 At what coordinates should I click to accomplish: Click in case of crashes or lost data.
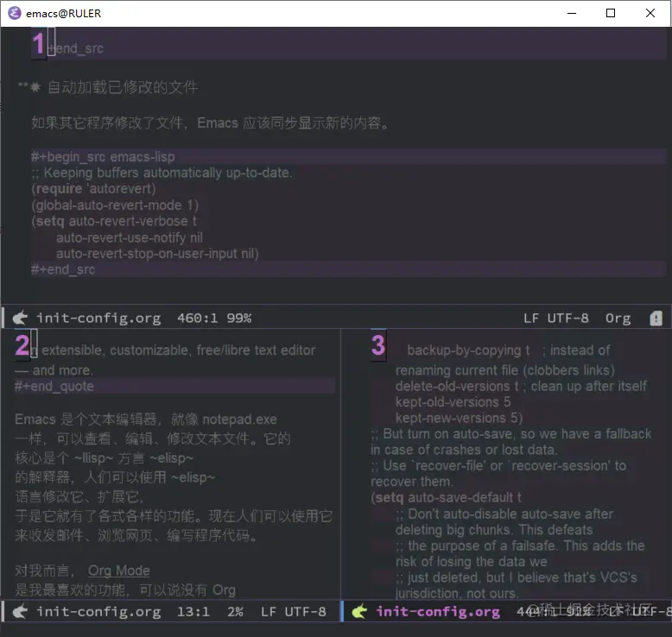click(x=464, y=450)
